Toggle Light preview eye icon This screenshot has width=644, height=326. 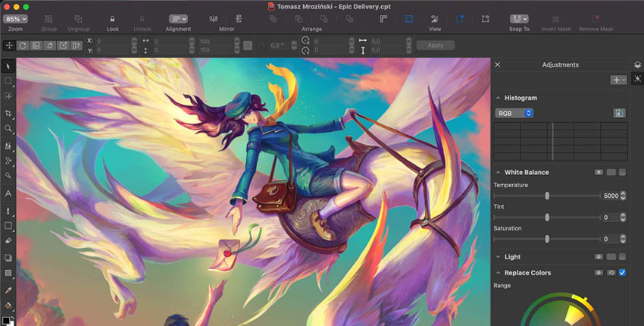point(599,257)
